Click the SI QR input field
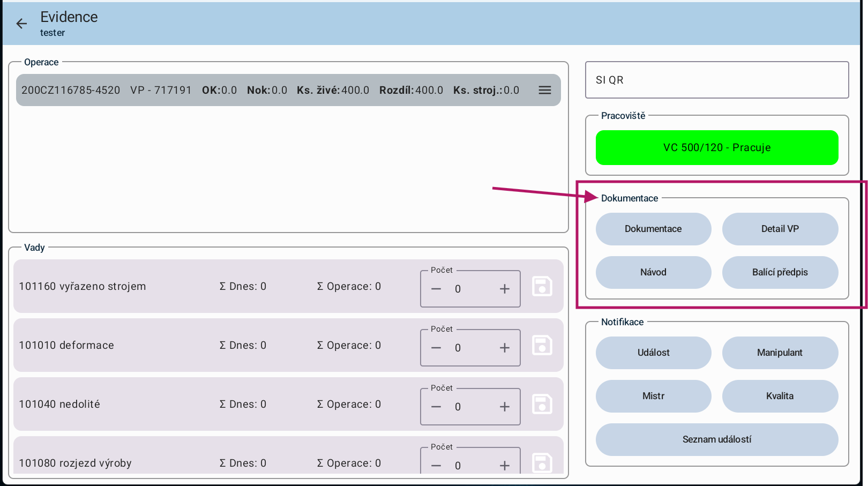The image size is (868, 486). pos(716,80)
